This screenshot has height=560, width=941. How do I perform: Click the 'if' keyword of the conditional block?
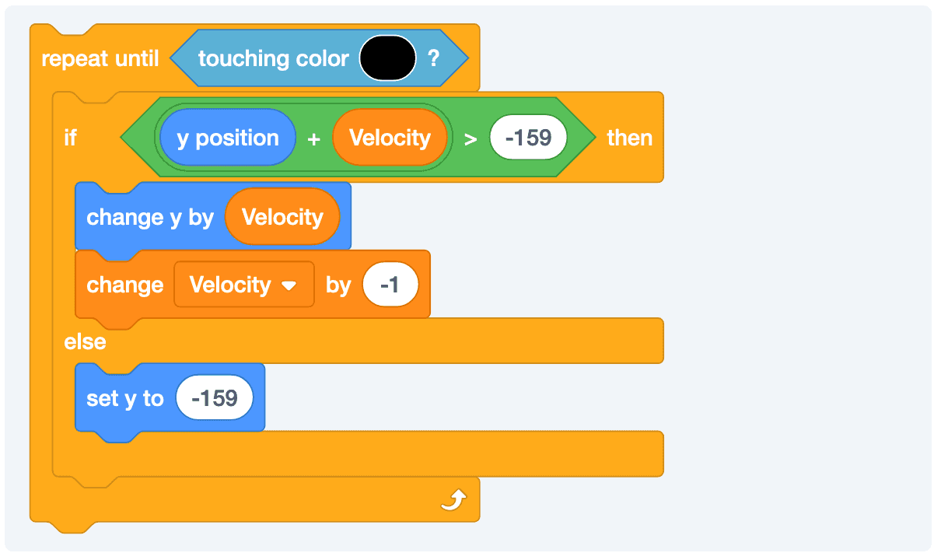tap(71, 138)
